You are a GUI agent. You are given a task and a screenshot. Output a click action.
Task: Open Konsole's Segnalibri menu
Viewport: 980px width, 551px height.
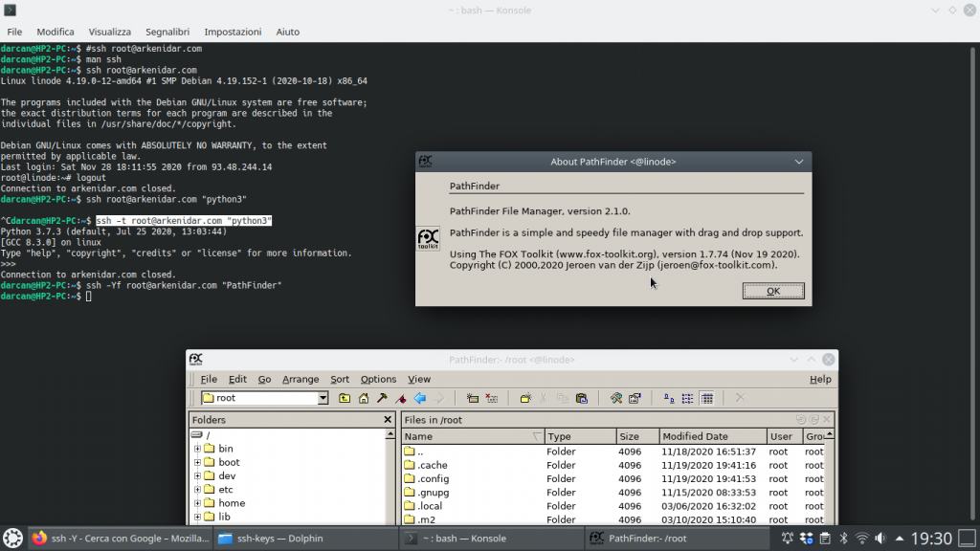point(167,32)
